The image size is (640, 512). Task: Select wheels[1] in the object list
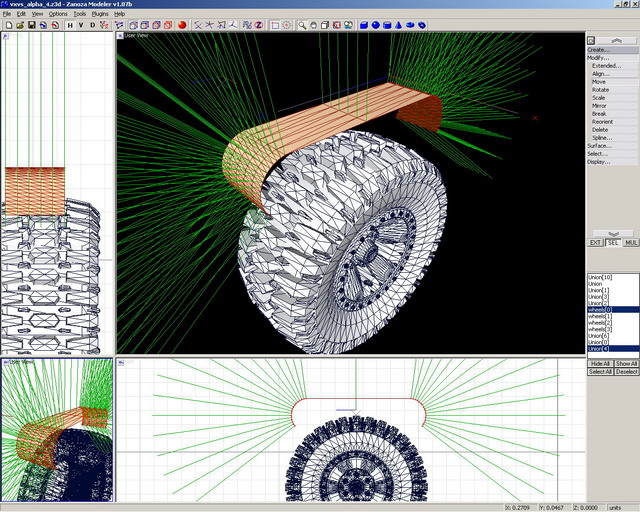click(599, 316)
